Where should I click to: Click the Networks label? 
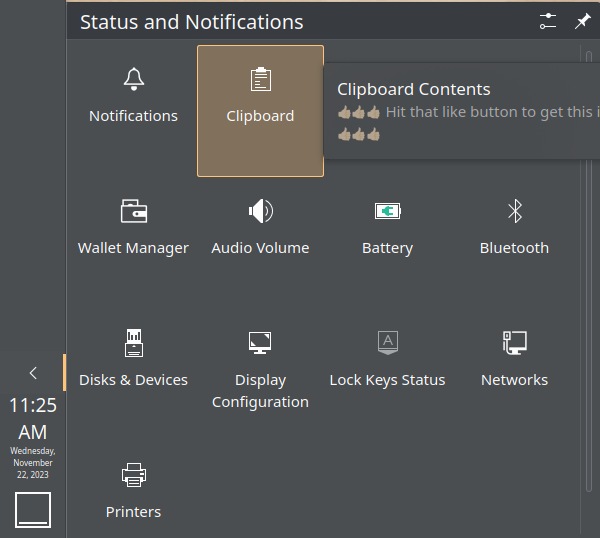pyautogui.click(x=515, y=380)
